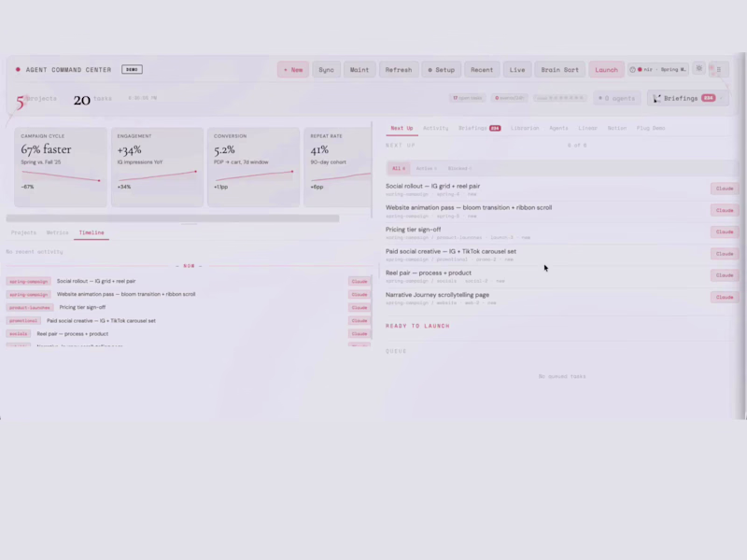Click the horizontal scrollbar under metric cards

[173, 218]
